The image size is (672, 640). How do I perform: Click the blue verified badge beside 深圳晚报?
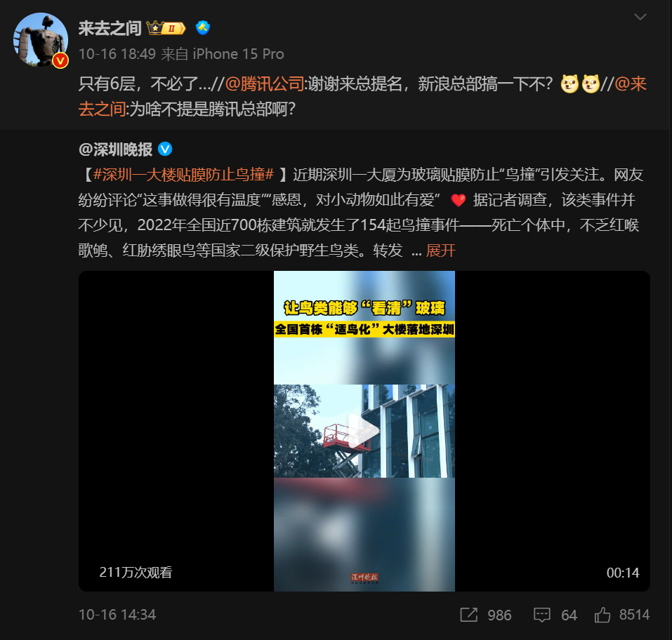(165, 149)
